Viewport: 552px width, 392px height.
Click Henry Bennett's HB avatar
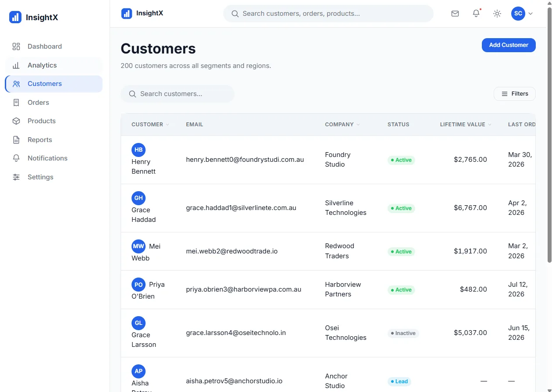pyautogui.click(x=139, y=150)
